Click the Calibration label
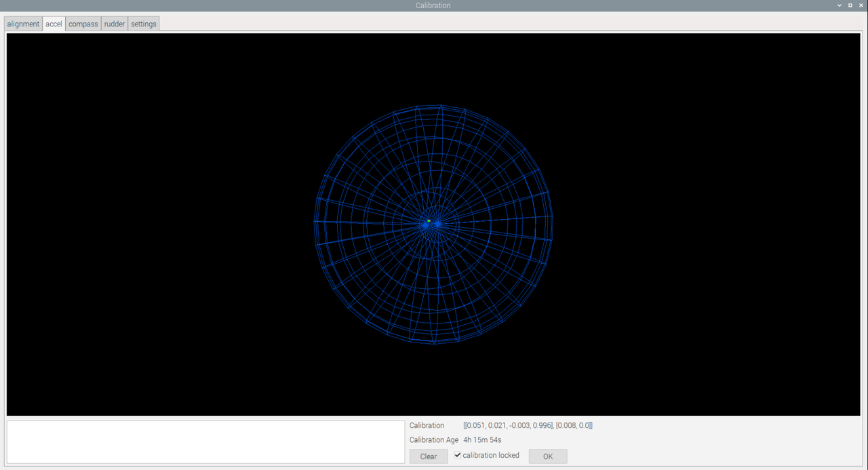 427,425
